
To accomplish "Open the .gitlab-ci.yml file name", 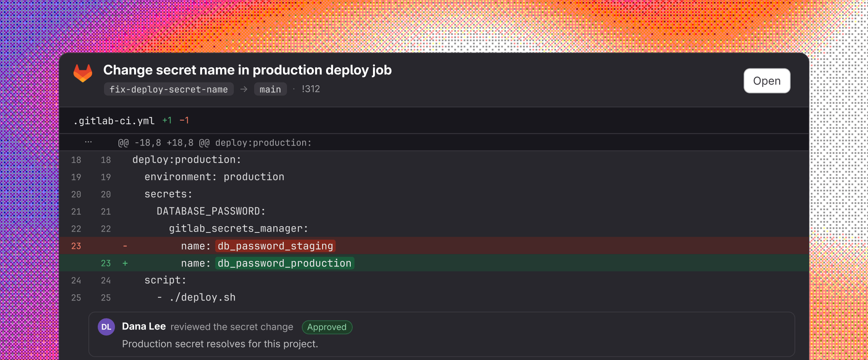I will point(114,121).
